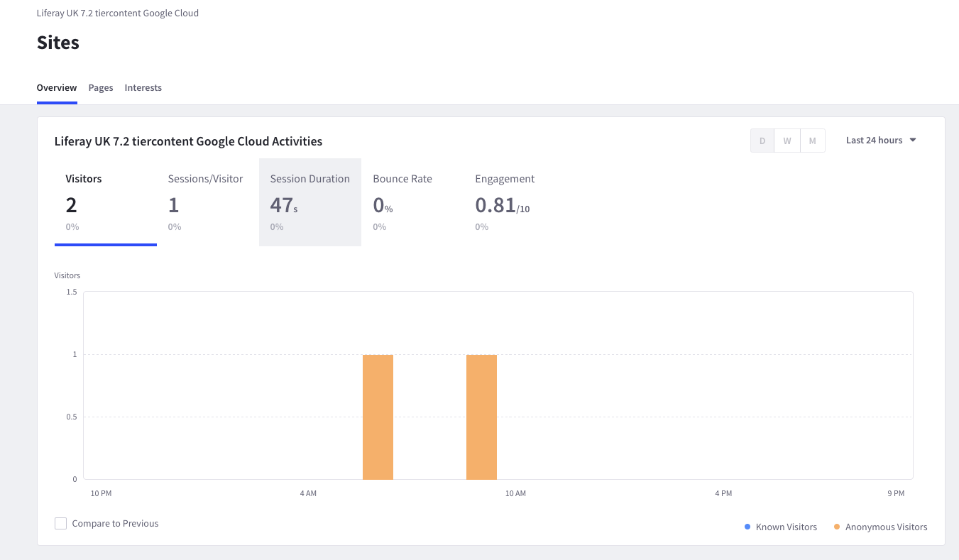Image resolution: width=959 pixels, height=560 pixels.
Task: Click the 1.5 y-axis value
Action: pyautogui.click(x=71, y=292)
